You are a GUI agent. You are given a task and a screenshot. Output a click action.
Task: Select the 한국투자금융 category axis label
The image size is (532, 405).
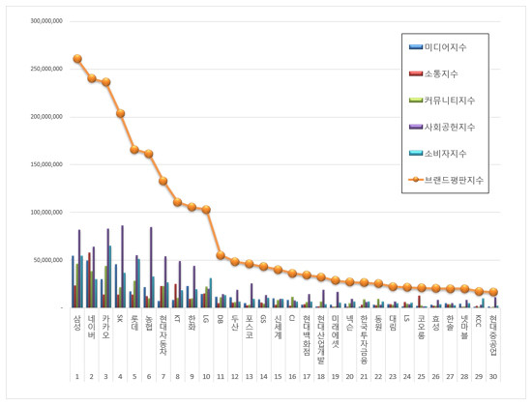coord(364,339)
